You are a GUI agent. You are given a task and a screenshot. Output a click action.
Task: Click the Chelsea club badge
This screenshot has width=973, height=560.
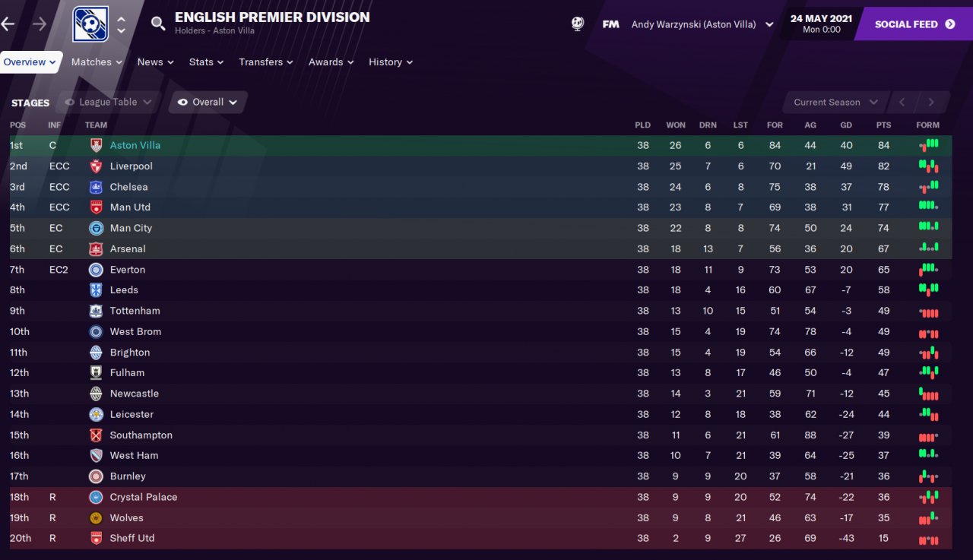[x=96, y=187]
